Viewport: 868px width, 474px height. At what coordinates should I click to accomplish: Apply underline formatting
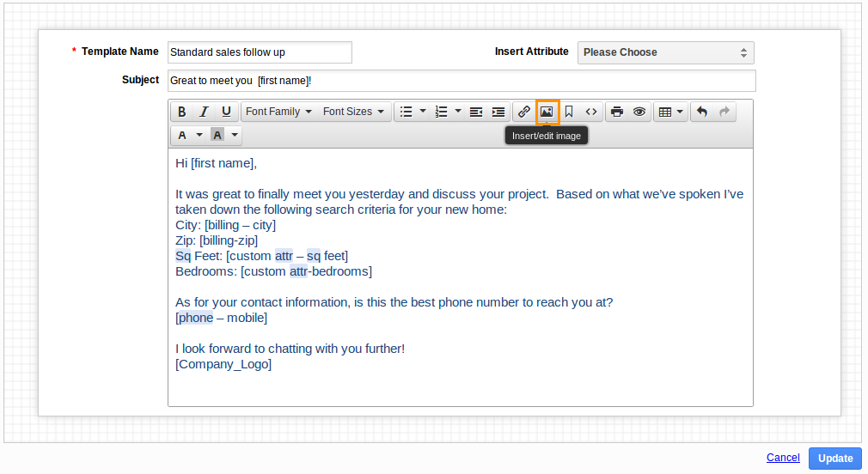click(x=226, y=112)
